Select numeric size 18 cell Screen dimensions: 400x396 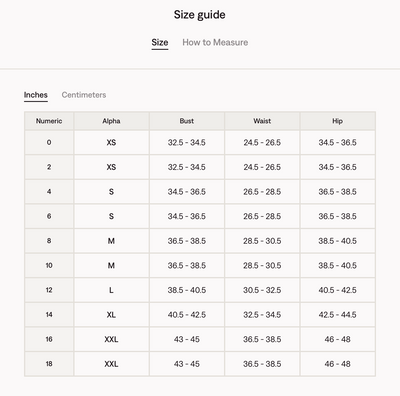click(49, 364)
